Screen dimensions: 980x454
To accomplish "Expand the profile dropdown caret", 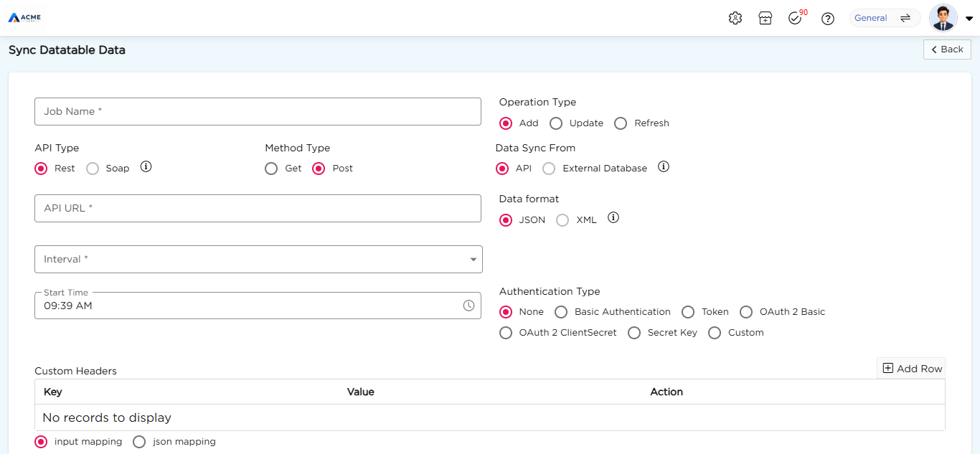I will [969, 19].
